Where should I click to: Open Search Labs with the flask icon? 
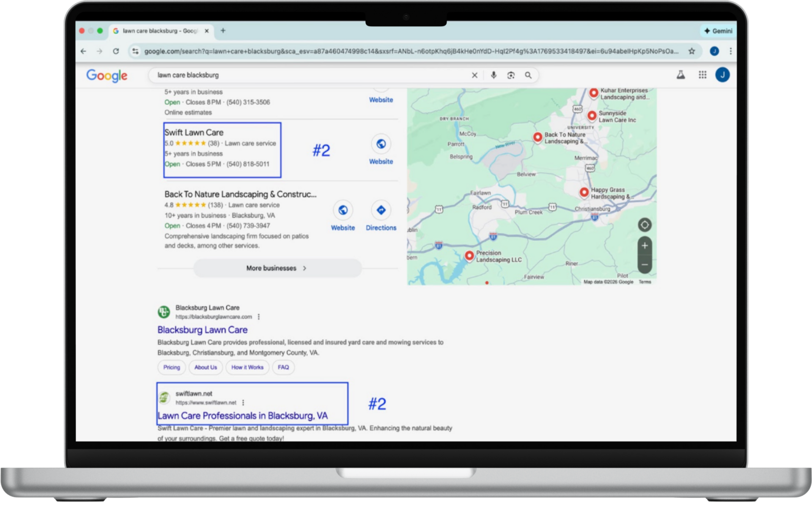coord(681,75)
